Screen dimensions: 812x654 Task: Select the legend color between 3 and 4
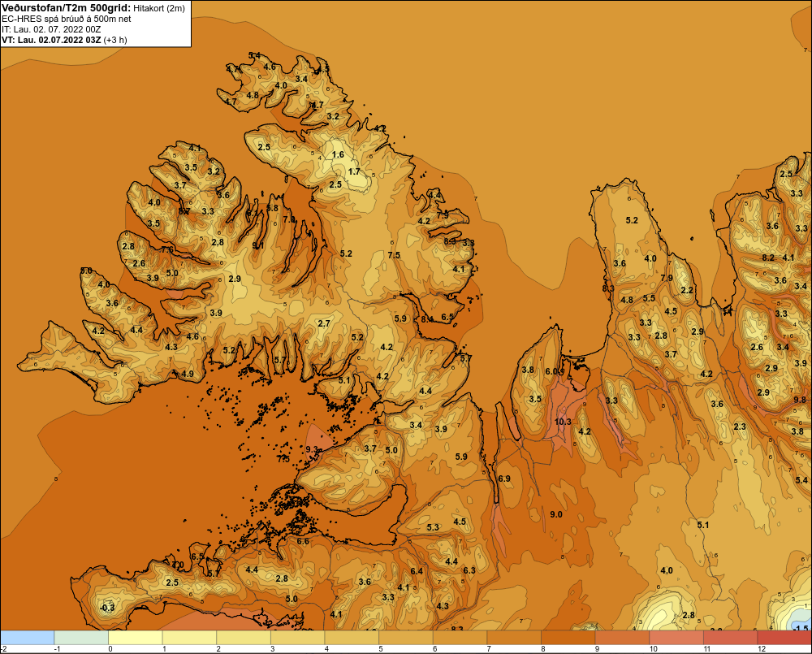[298, 637]
